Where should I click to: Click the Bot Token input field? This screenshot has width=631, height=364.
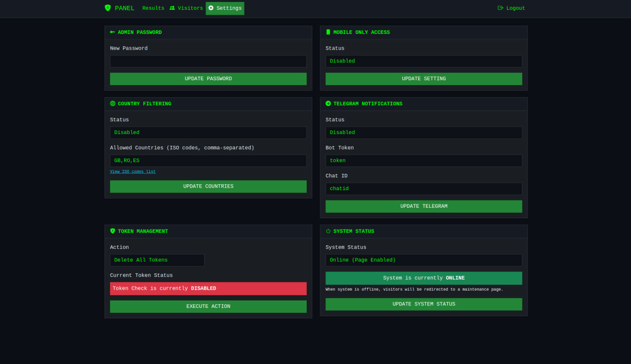(424, 161)
